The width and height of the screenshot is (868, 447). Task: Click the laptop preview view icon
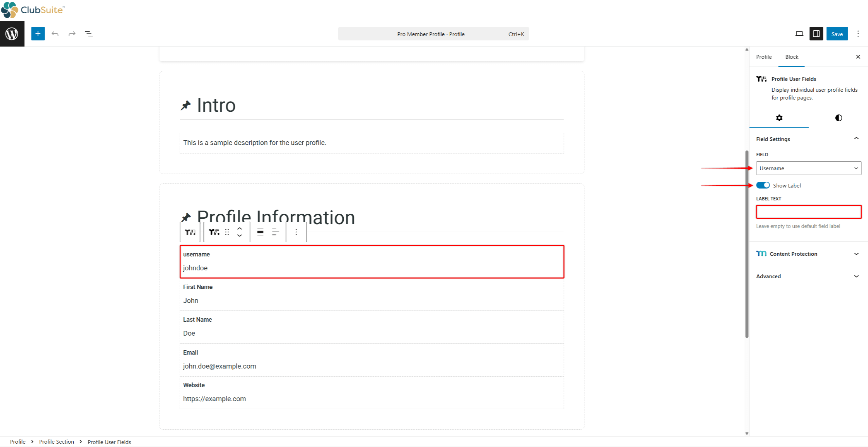click(x=799, y=34)
